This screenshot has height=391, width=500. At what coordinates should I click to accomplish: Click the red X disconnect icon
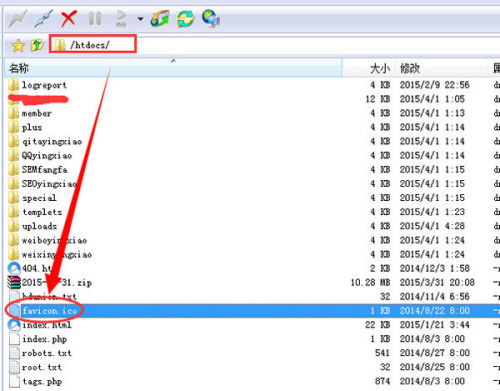69,18
